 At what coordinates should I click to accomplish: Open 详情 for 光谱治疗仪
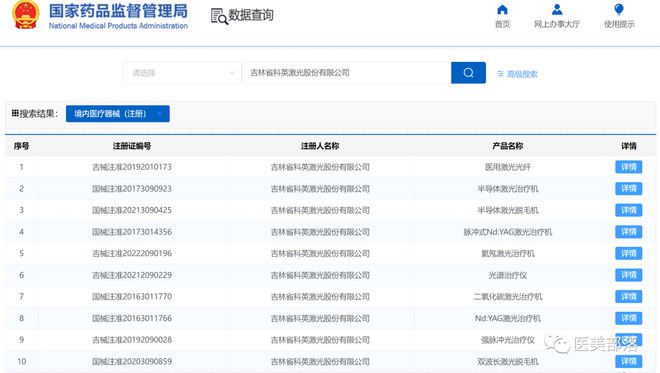628,275
